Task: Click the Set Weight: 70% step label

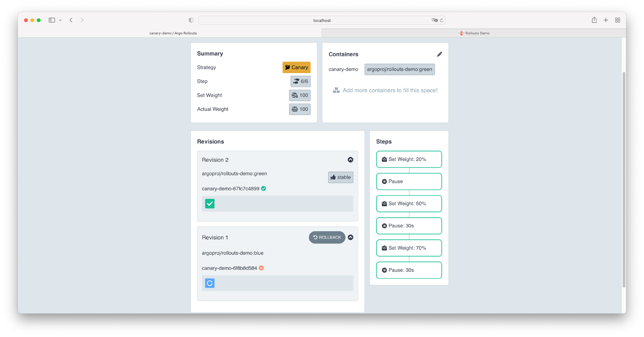Action: point(407,248)
